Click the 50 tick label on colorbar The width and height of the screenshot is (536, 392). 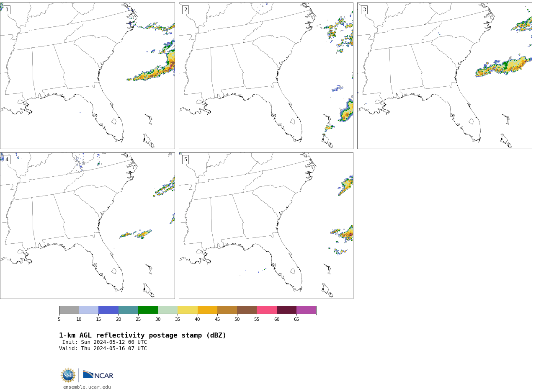[x=237, y=320]
